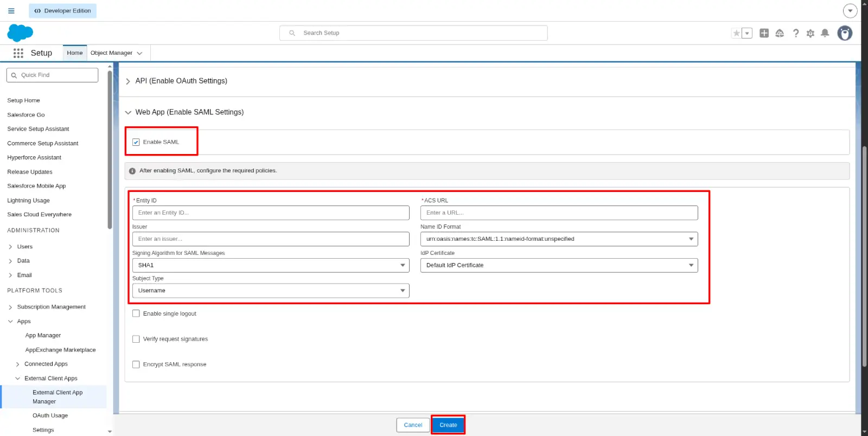The height and width of the screenshot is (436, 868).
Task: Select External Client App Manager item
Action: (x=54, y=397)
